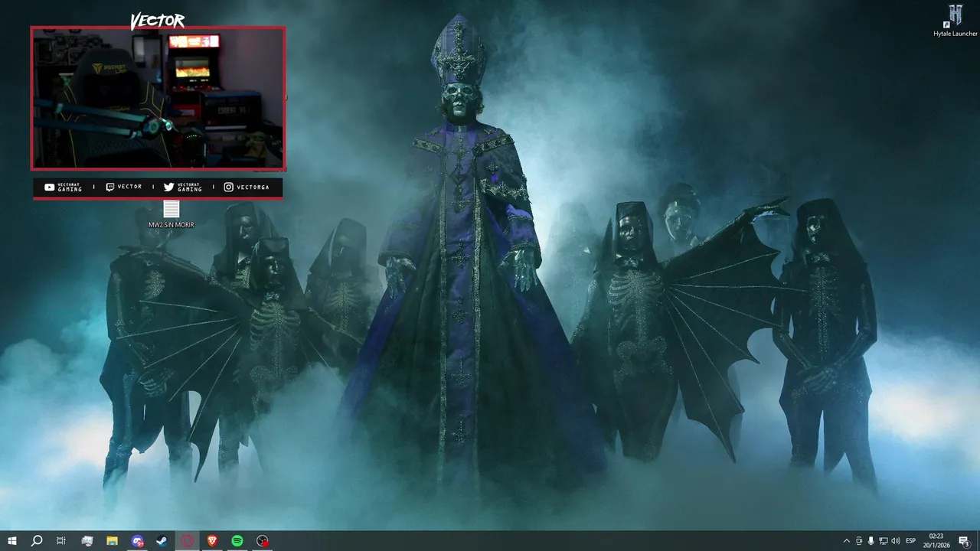980x551 pixels.
Task: Click the microphone tray icon
Action: tap(871, 541)
